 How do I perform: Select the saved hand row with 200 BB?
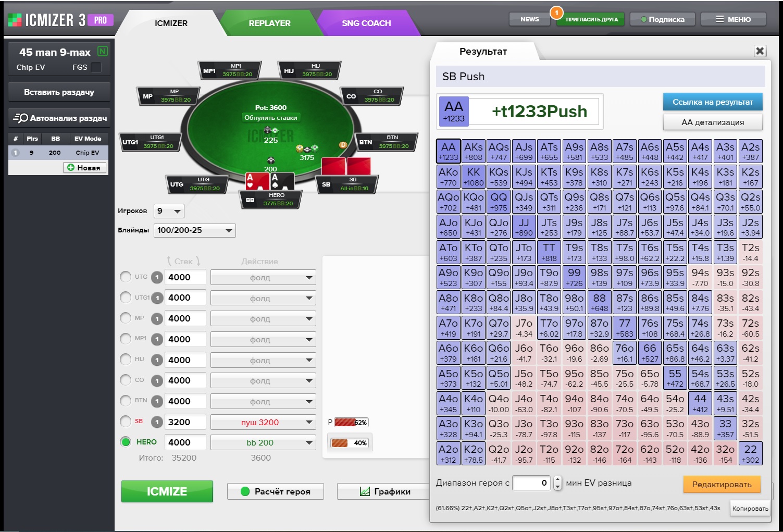pos(58,153)
